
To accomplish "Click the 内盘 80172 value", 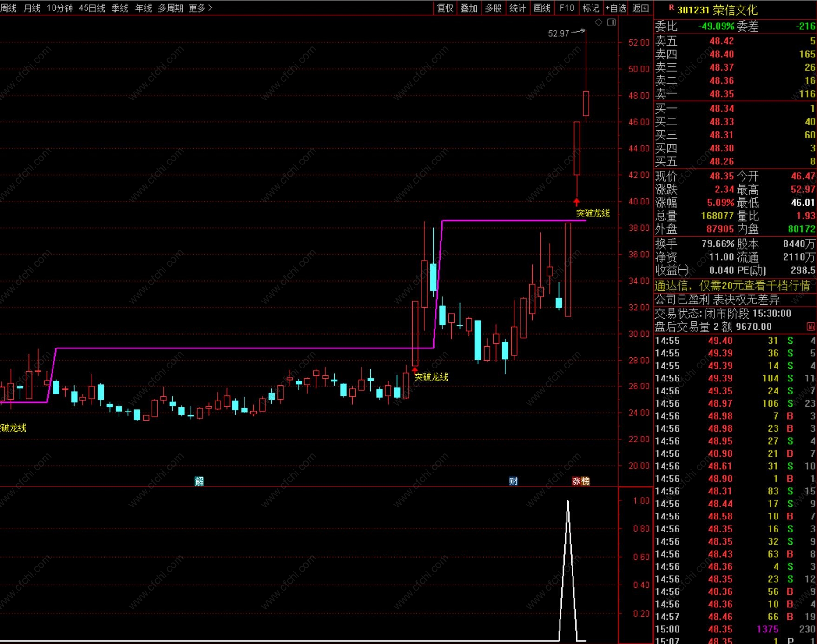I will 802,229.
